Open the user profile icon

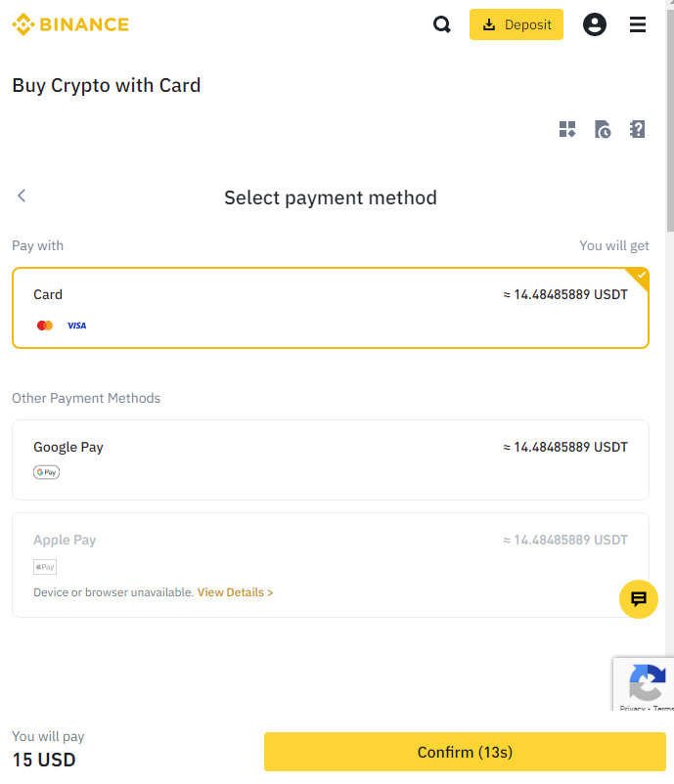click(x=595, y=24)
